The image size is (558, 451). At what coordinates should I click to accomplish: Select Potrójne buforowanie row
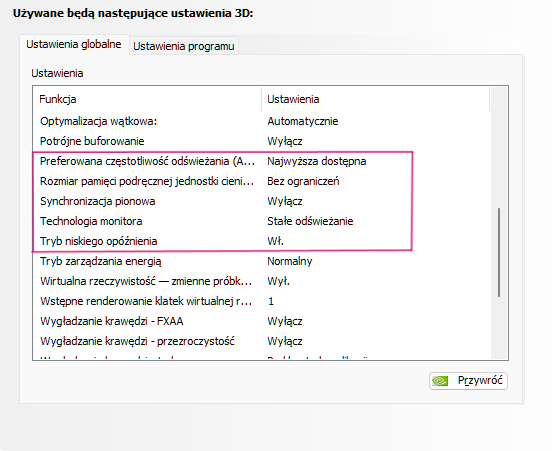[x=261, y=141]
